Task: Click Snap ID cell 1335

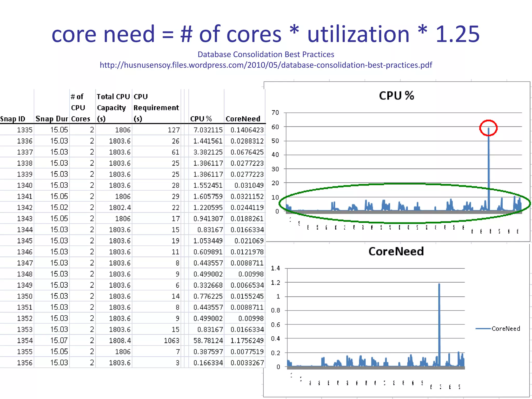Action: click(25, 130)
